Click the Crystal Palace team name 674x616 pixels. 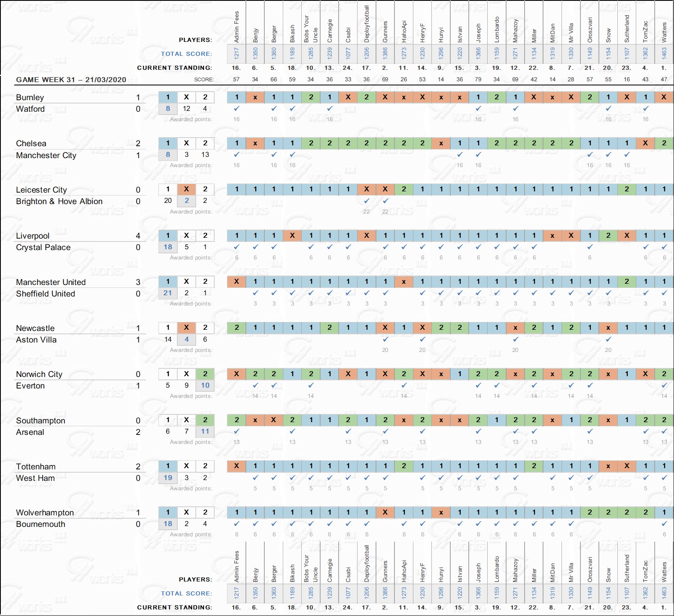pyautogui.click(x=43, y=247)
